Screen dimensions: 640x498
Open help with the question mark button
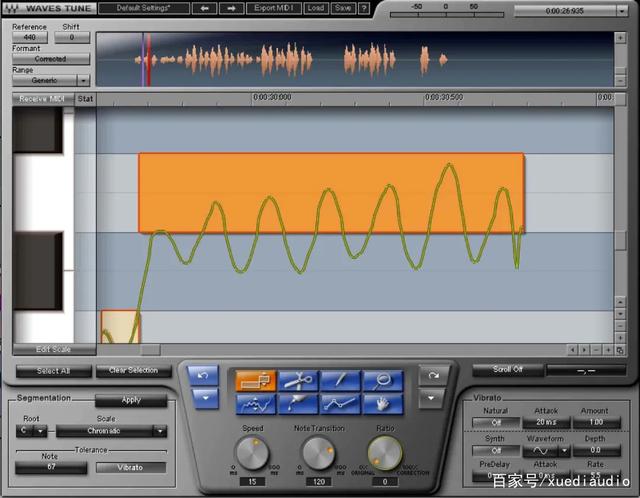tap(364, 8)
